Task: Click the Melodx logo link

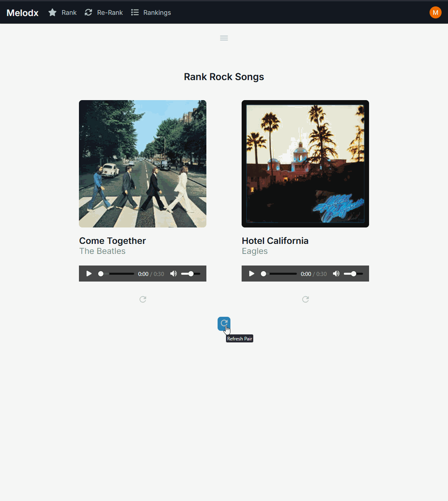Action: pos(22,12)
